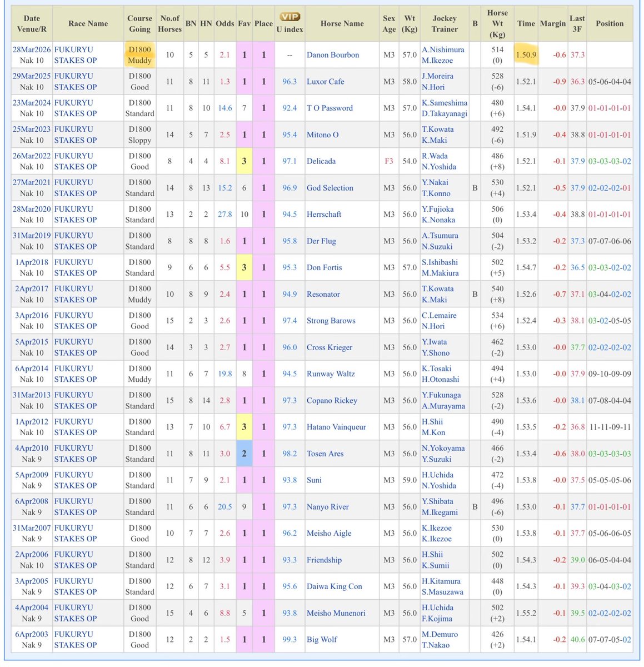Open jockey M.Demuro link
The image size is (644, 667).
[440, 635]
